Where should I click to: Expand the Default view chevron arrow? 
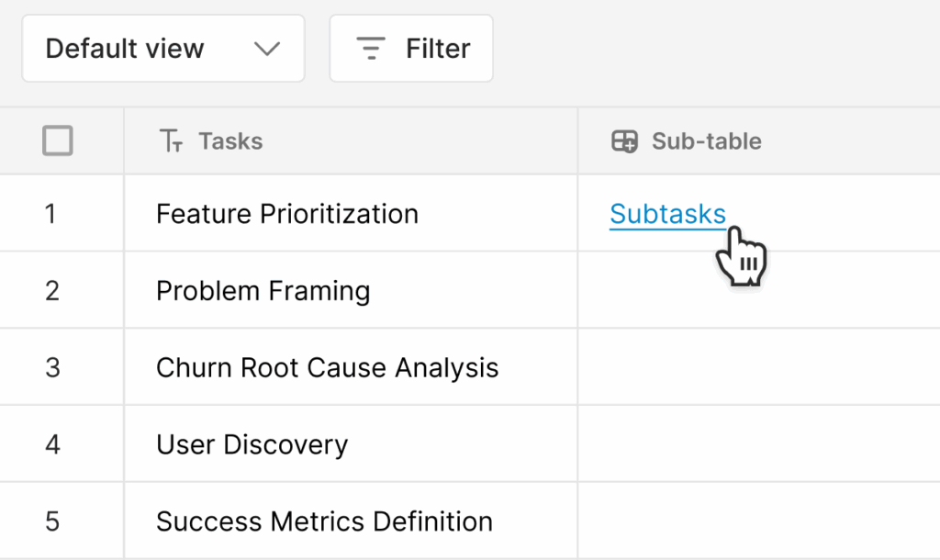tap(267, 49)
